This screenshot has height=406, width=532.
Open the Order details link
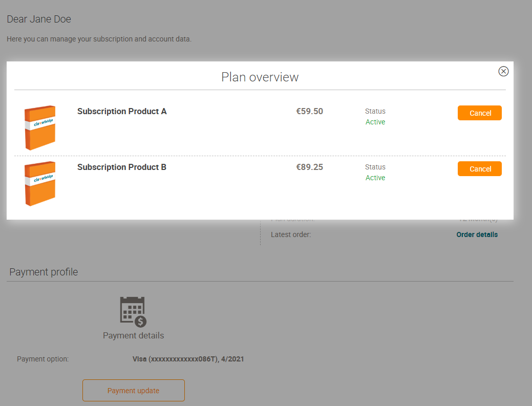pyautogui.click(x=477, y=234)
